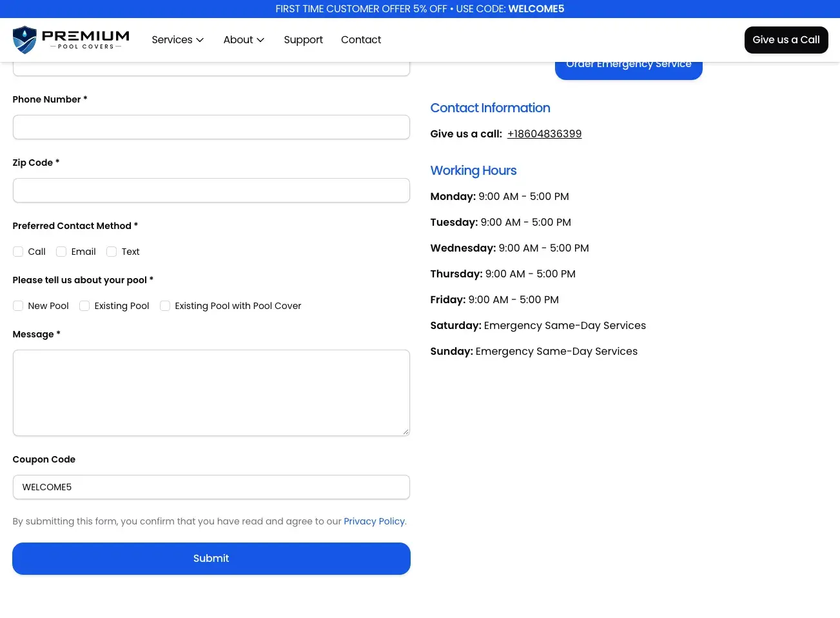Expand the About dropdown menu
This screenshot has height=618, width=840.
[x=244, y=40]
